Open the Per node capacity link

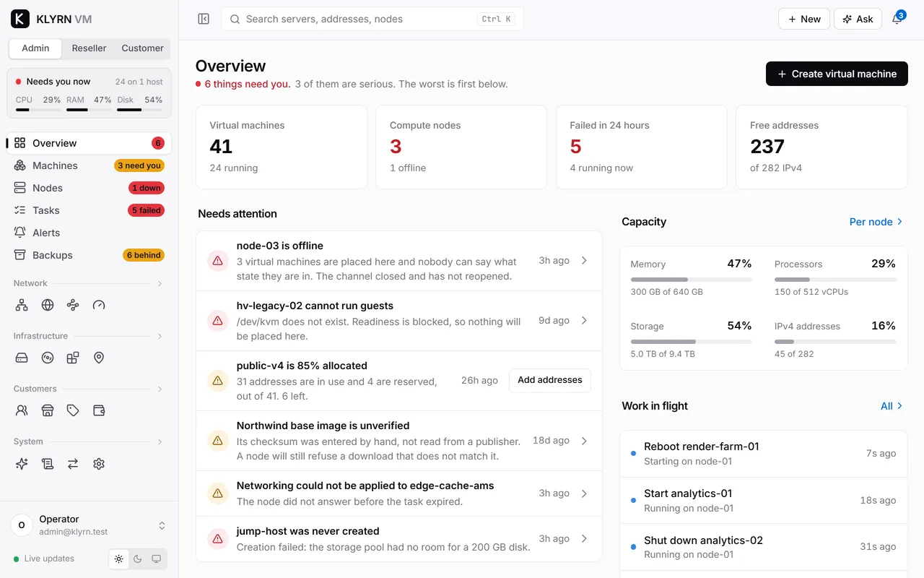click(x=876, y=222)
